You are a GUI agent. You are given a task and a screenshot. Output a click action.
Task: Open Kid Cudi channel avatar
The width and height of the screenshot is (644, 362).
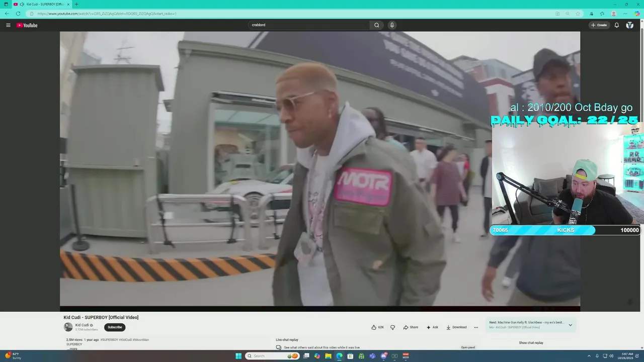click(x=68, y=327)
